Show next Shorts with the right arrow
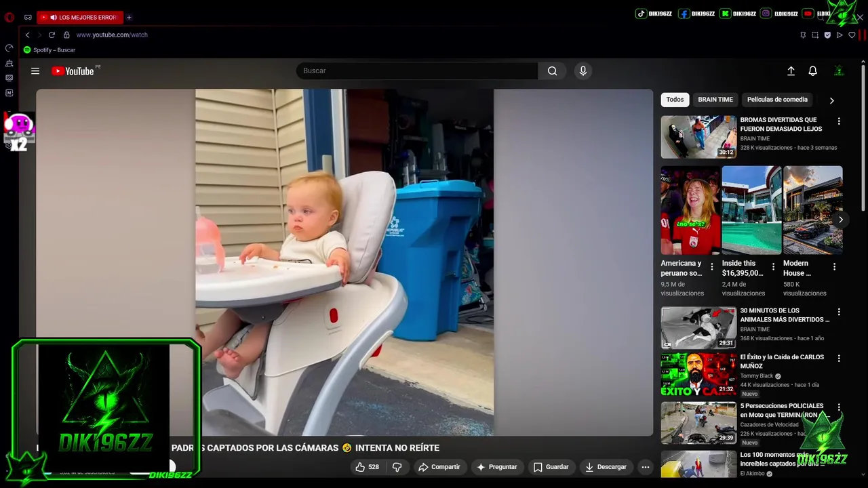This screenshot has height=488, width=868. coord(840,220)
